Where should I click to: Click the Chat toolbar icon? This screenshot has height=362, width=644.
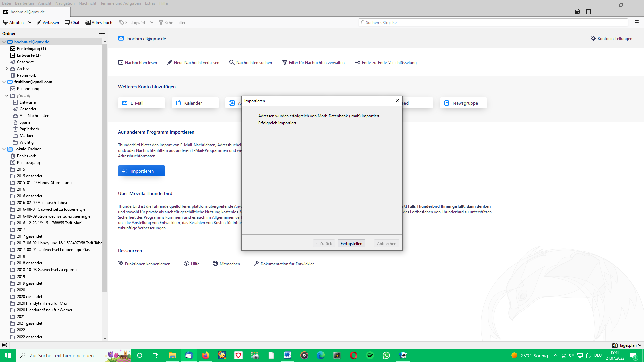[x=67, y=22]
